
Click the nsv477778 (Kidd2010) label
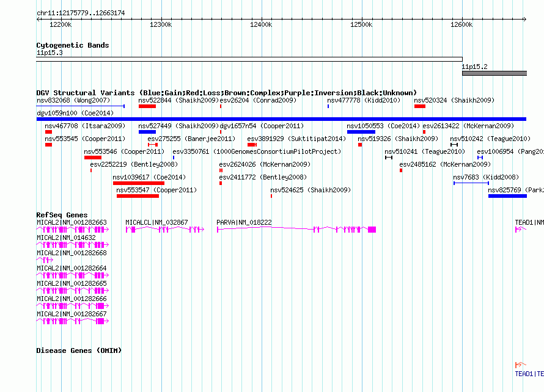[x=364, y=100]
